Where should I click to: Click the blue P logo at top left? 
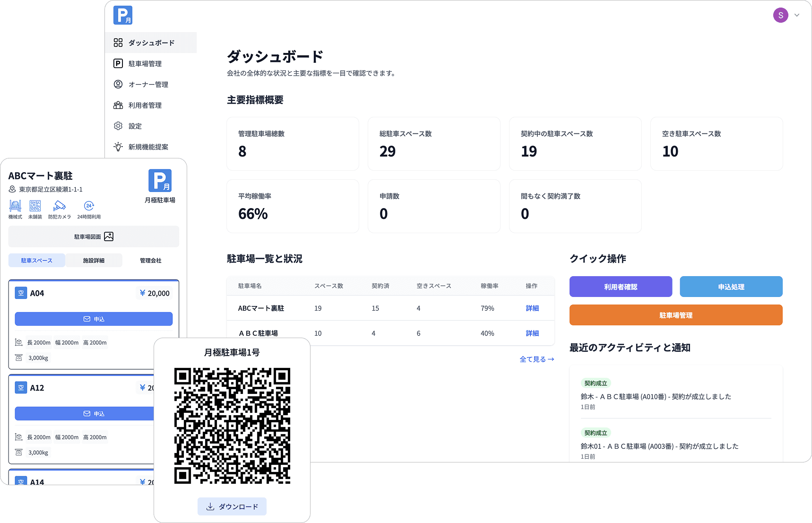pyautogui.click(x=122, y=15)
